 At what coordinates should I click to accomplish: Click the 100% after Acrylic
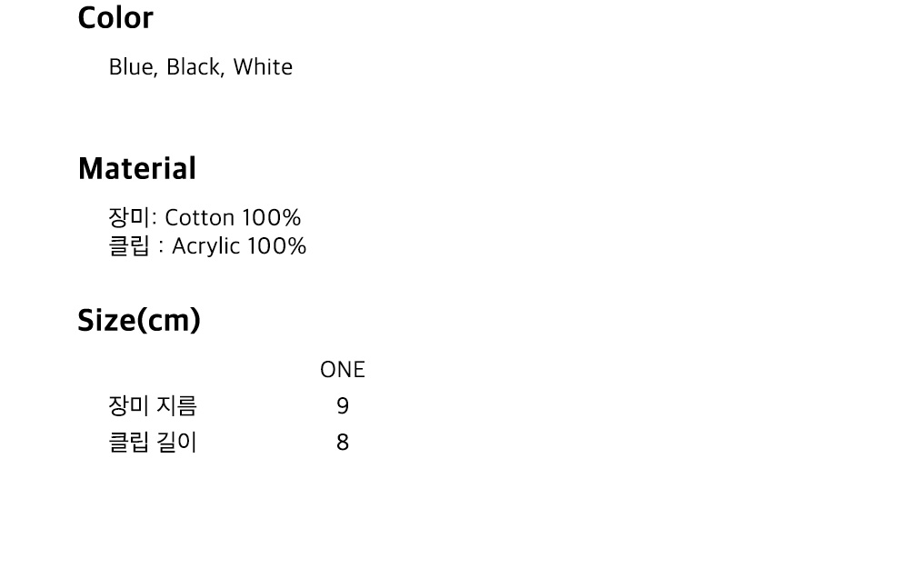click(x=276, y=246)
